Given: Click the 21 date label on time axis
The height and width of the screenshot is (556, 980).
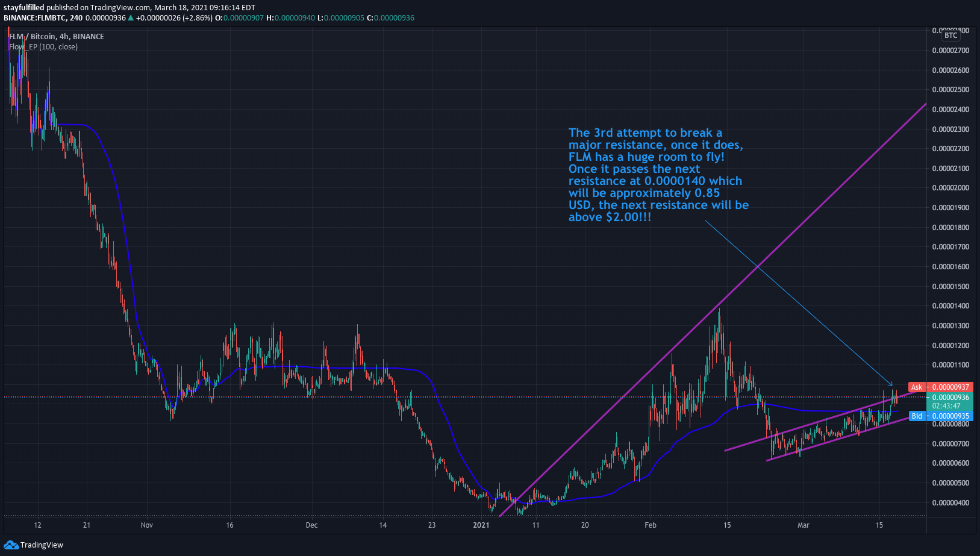Looking at the screenshot, I should click(87, 525).
